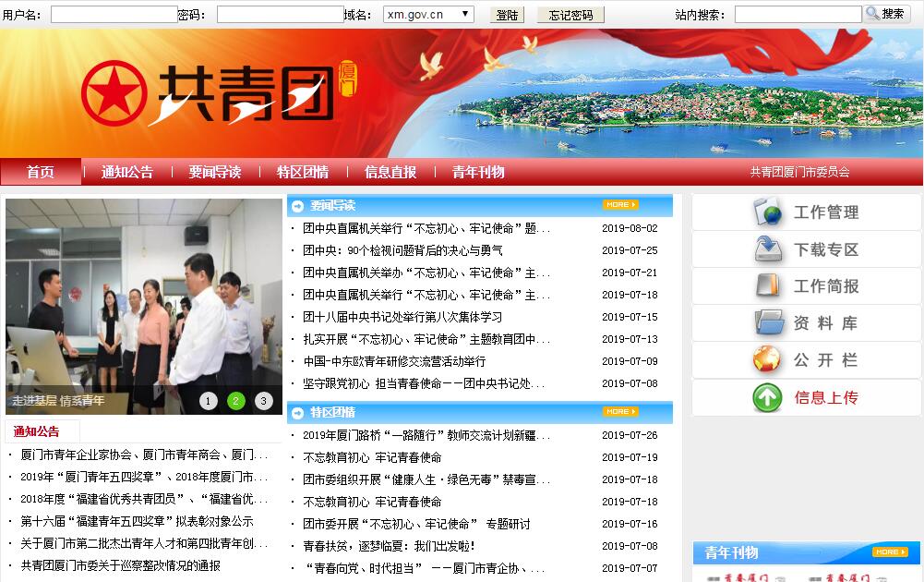This screenshot has width=924, height=582.
Task: Click the 资料库 folder icon
Action: [x=768, y=323]
